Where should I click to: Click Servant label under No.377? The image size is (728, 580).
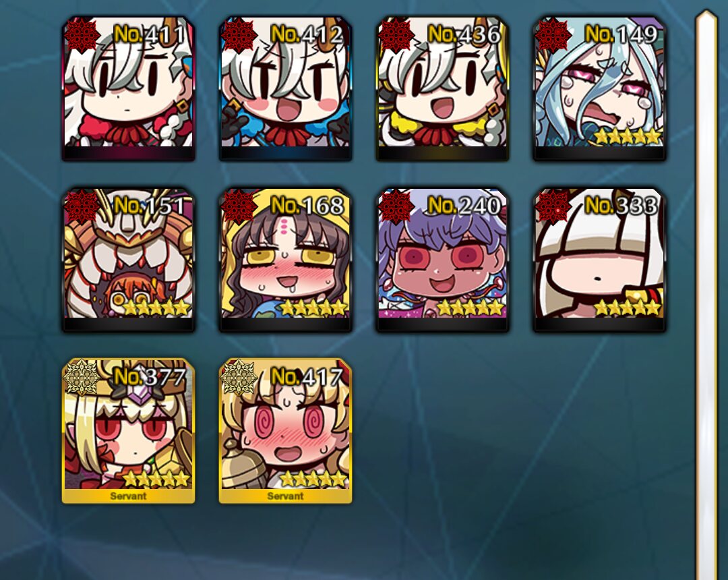[x=128, y=496]
